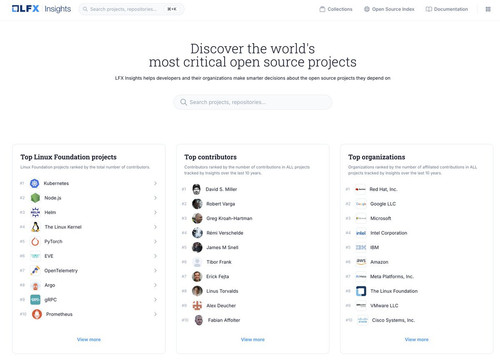Image resolution: width=500 pixels, height=361 pixels.
Task: Open the Microsoft organization entry
Action: click(x=381, y=218)
